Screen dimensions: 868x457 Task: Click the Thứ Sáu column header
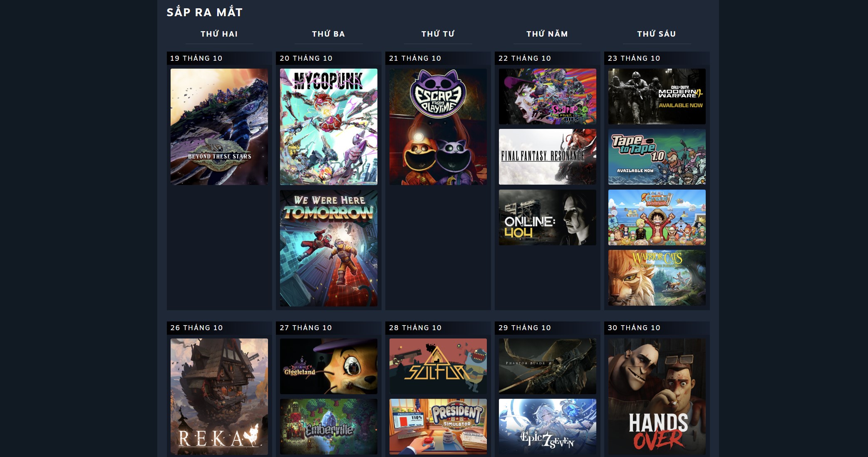657,34
